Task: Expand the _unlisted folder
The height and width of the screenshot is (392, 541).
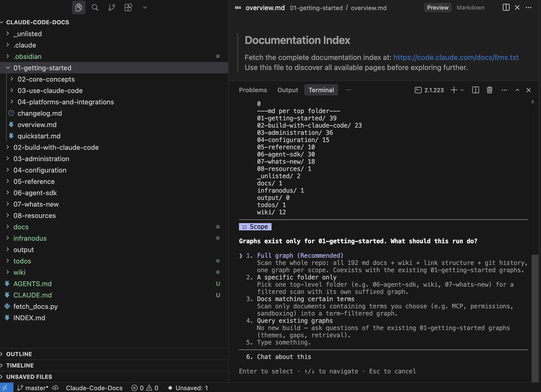Action: (114, 34)
